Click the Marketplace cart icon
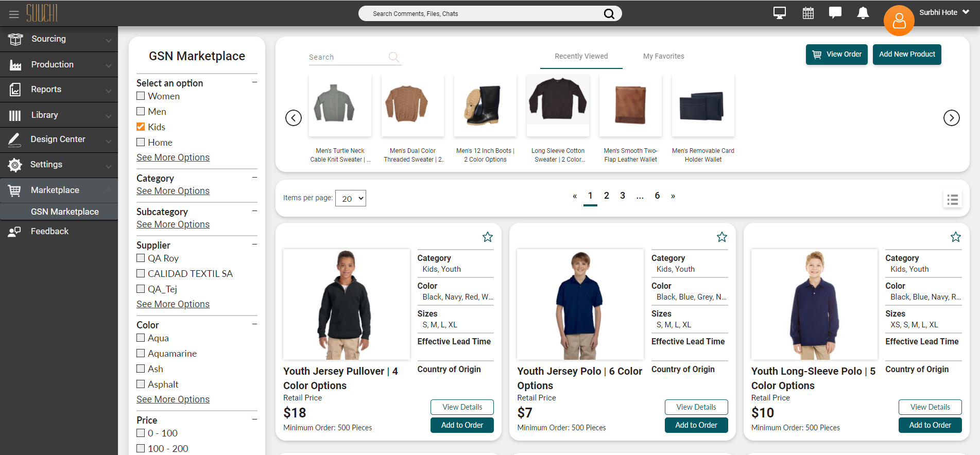Image resolution: width=980 pixels, height=455 pixels. [15, 190]
